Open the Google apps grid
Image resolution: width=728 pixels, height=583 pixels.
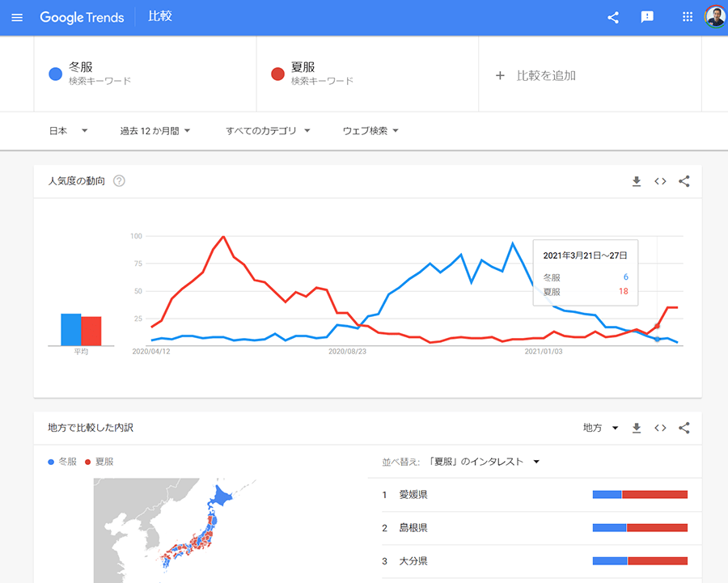point(688,17)
